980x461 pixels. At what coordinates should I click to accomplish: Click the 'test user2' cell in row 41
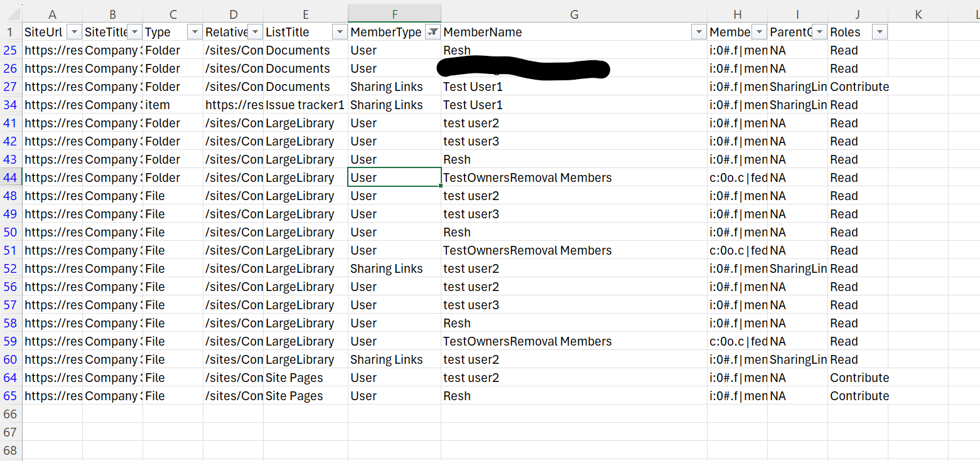point(574,123)
